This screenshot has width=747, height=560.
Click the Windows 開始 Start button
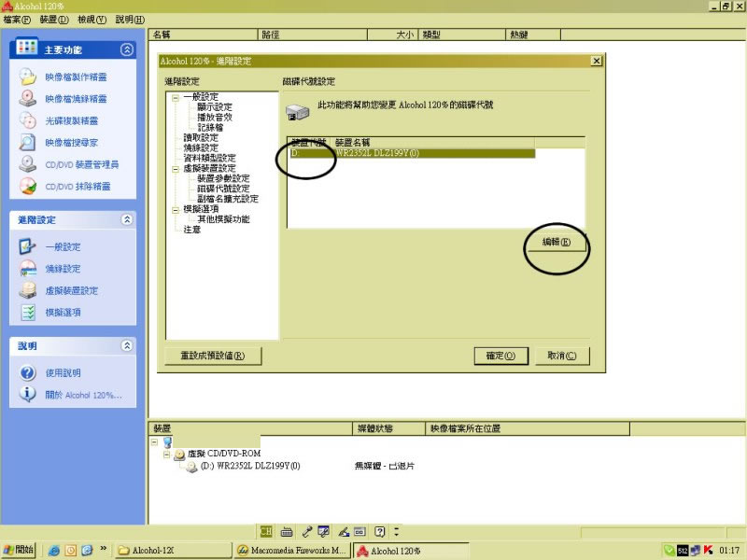pyautogui.click(x=19, y=550)
